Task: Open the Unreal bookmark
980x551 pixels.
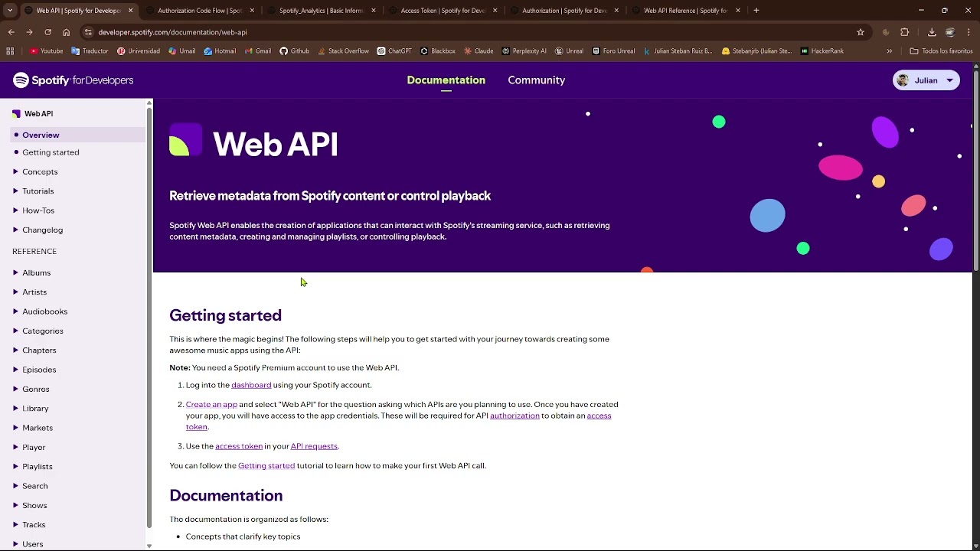Action: (569, 51)
